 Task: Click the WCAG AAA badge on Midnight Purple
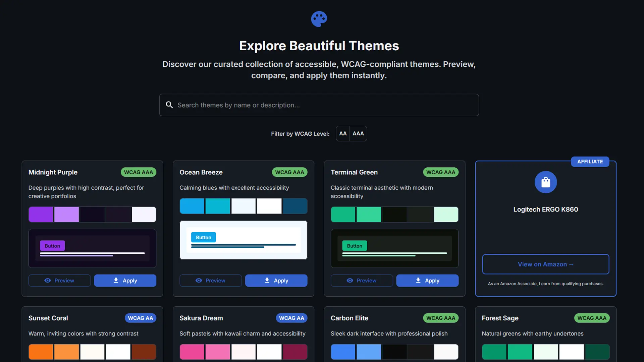coord(138,172)
